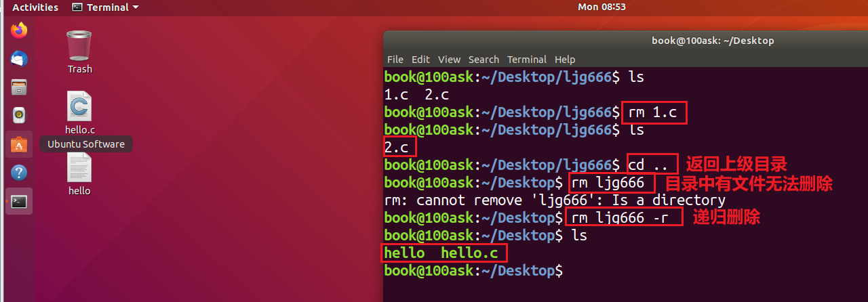This screenshot has width=868, height=302.
Task: Open the View menu in the terminal
Action: [449, 60]
